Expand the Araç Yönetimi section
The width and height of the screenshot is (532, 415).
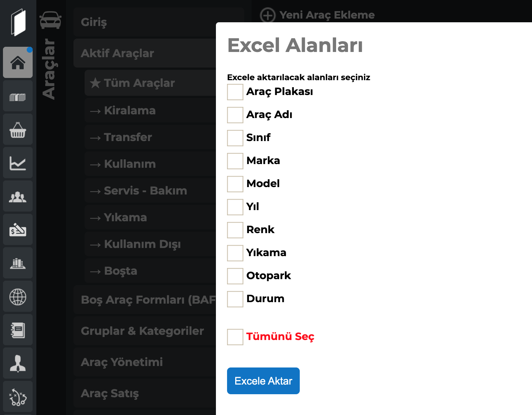[x=145, y=362]
